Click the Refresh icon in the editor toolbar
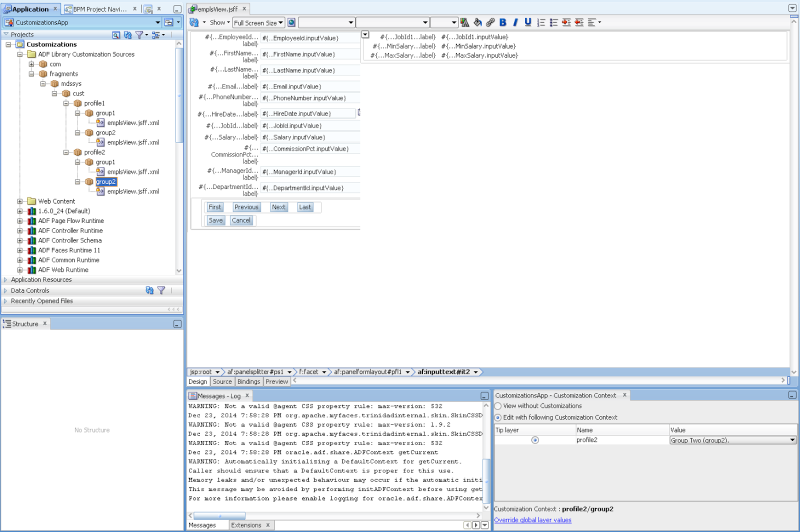 194,22
